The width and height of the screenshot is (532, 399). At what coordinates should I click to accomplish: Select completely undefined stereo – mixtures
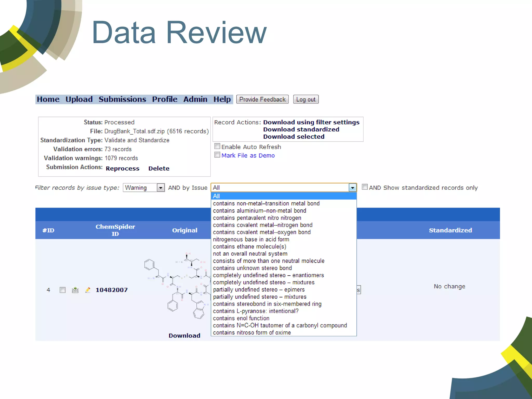[x=284, y=282]
